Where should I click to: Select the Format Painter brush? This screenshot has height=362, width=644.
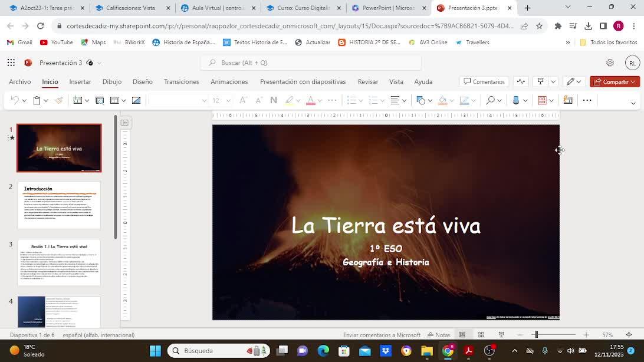pyautogui.click(x=59, y=100)
